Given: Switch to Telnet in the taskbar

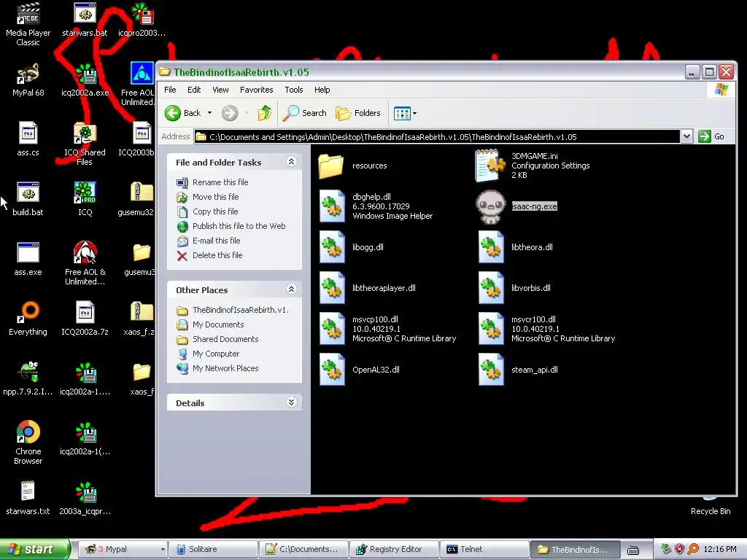Looking at the screenshot, I should [x=484, y=550].
